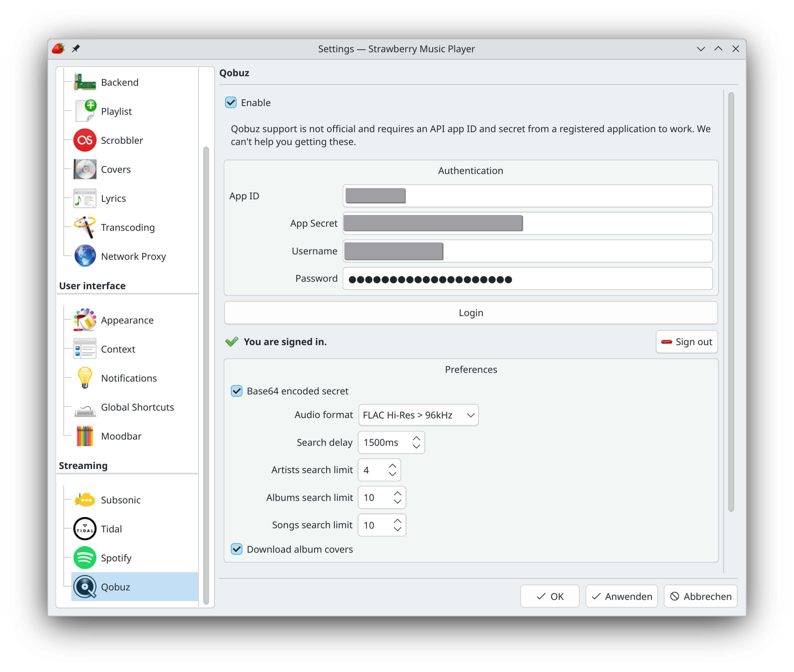
Task: Open Tidal streaming settings icon
Action: click(x=85, y=529)
